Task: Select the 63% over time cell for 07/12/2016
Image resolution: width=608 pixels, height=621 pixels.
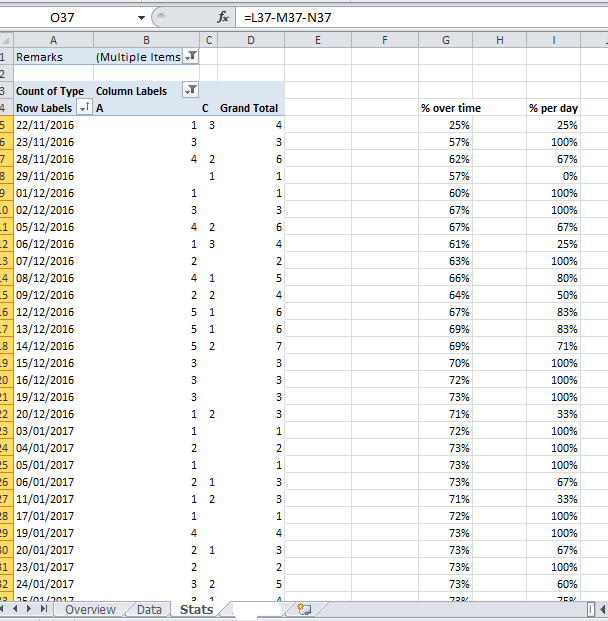Action: (x=446, y=261)
